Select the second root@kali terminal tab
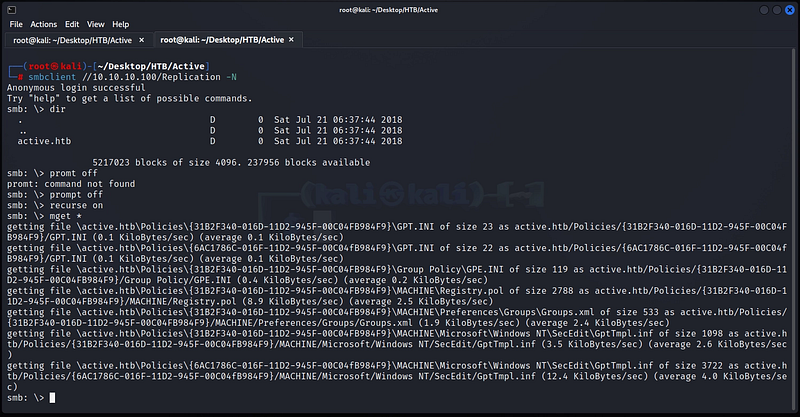Viewport: 800px width, 417px height. (x=228, y=39)
